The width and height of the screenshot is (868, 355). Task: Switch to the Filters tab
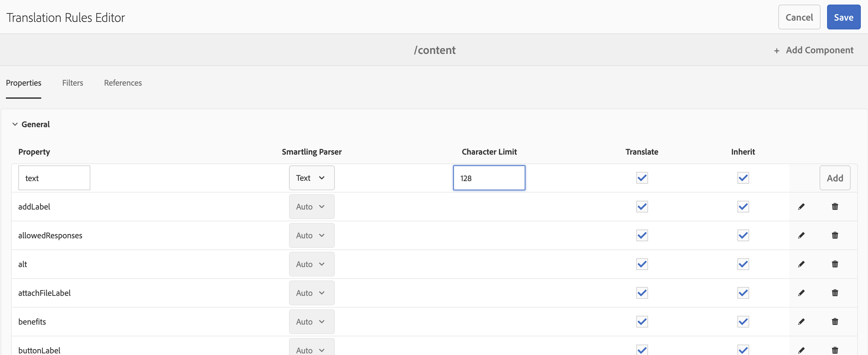pos(72,83)
